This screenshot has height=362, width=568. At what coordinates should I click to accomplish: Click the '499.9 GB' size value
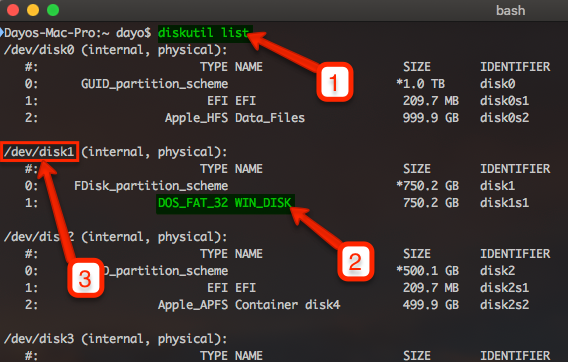[x=431, y=305]
